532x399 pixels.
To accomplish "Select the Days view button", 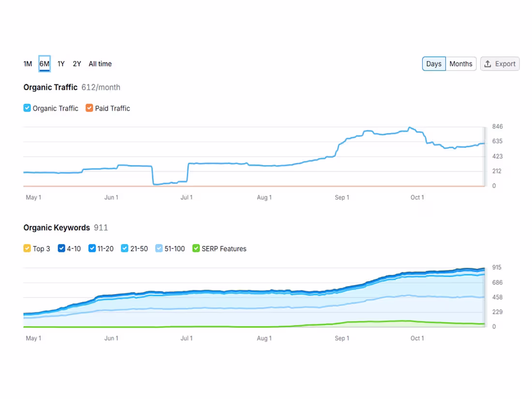I will [x=434, y=64].
